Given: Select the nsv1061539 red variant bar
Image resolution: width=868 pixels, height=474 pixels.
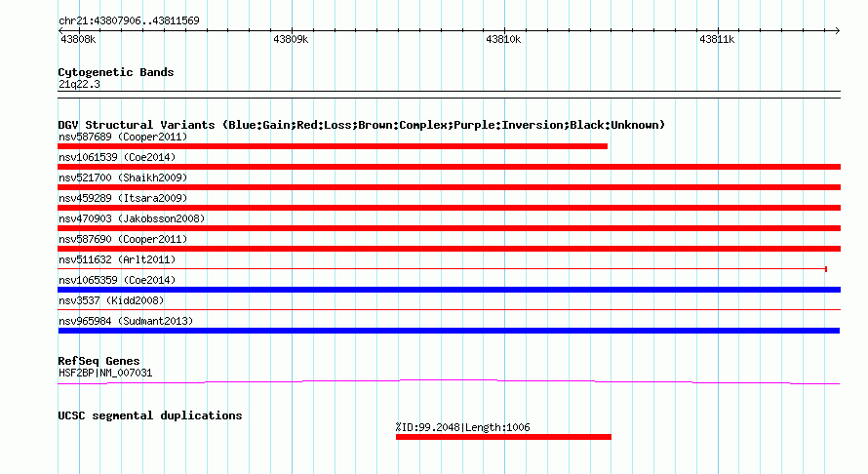Looking at the screenshot, I should [449, 167].
